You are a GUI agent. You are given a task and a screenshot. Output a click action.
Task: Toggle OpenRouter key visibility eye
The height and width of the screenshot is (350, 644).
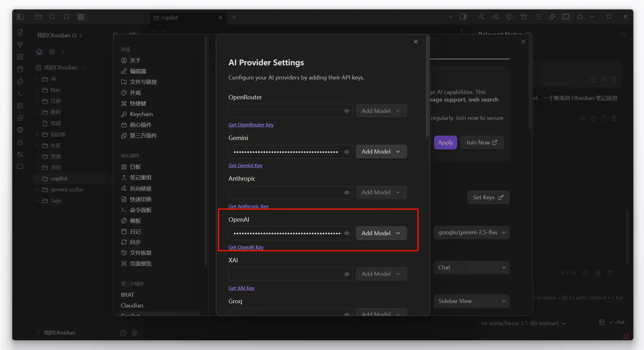click(347, 111)
